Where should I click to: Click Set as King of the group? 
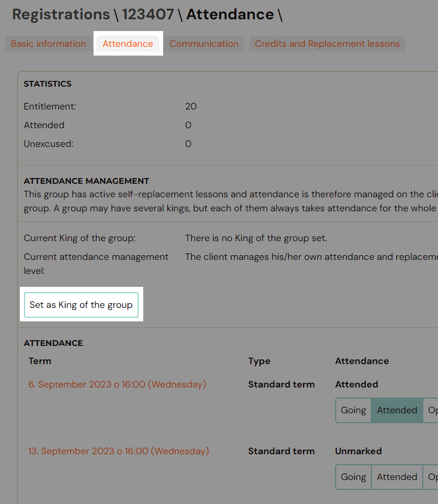81,305
